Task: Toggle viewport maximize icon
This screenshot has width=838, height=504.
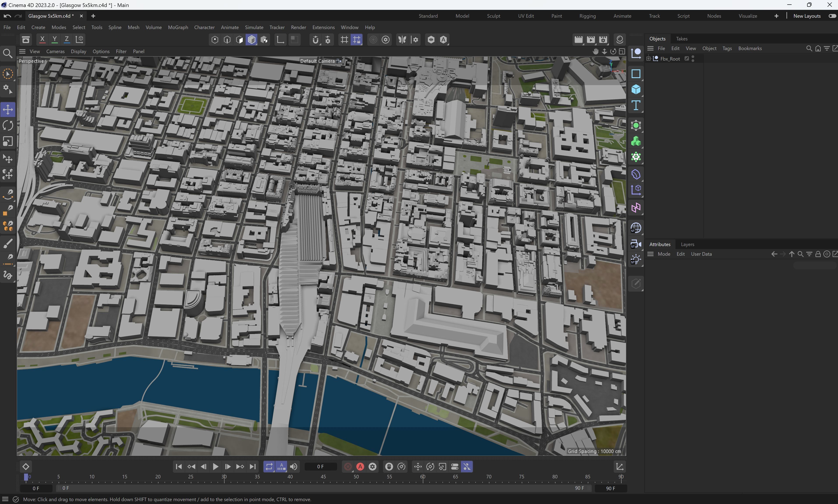Action: [x=622, y=51]
